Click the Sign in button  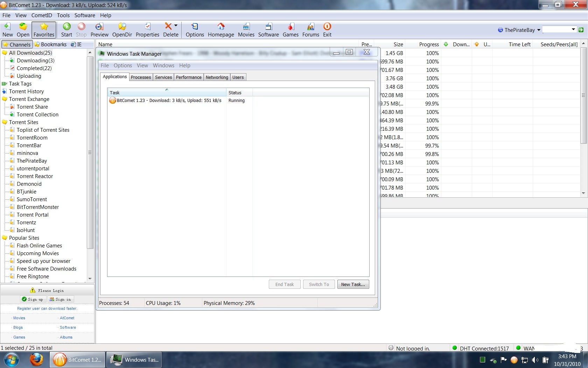(x=60, y=299)
